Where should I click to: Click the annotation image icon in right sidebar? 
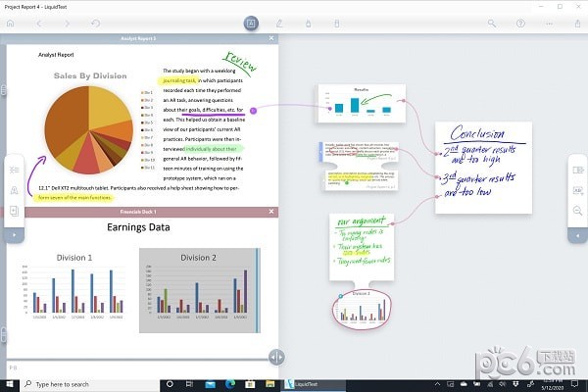click(x=578, y=190)
